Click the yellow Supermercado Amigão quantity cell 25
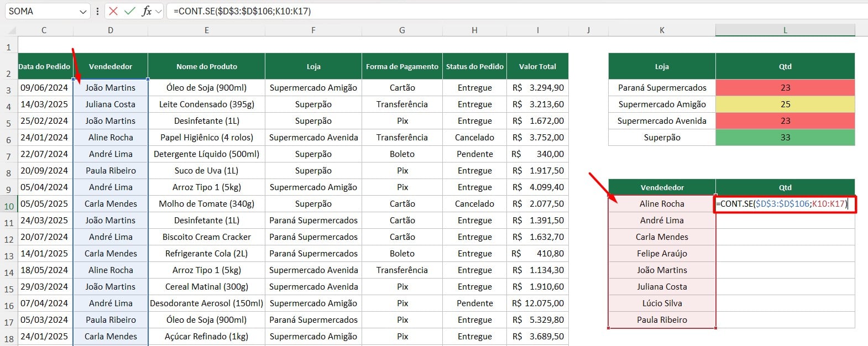Image resolution: width=868 pixels, height=346 pixels. 785,104
